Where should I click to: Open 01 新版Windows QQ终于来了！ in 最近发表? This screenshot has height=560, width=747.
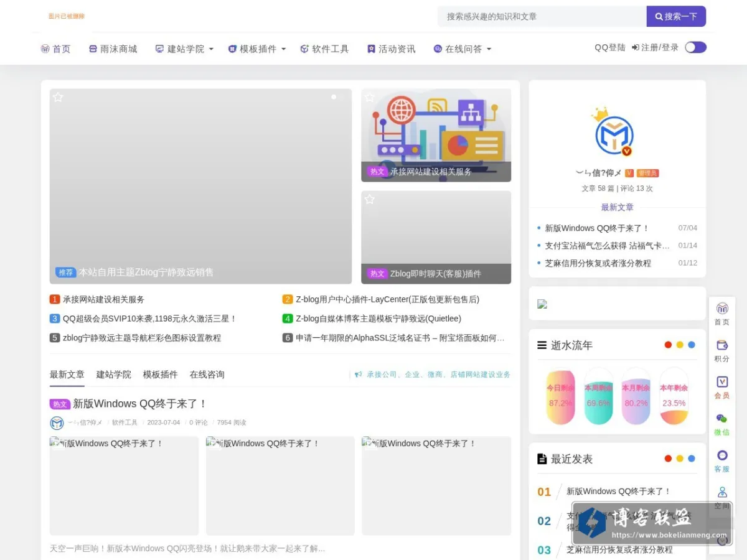(x=619, y=492)
